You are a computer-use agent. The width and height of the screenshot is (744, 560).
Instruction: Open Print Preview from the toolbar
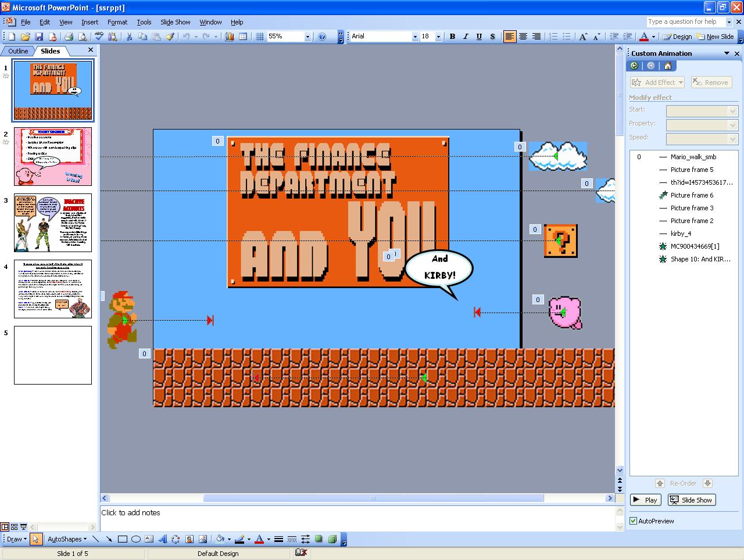pyautogui.click(x=83, y=37)
